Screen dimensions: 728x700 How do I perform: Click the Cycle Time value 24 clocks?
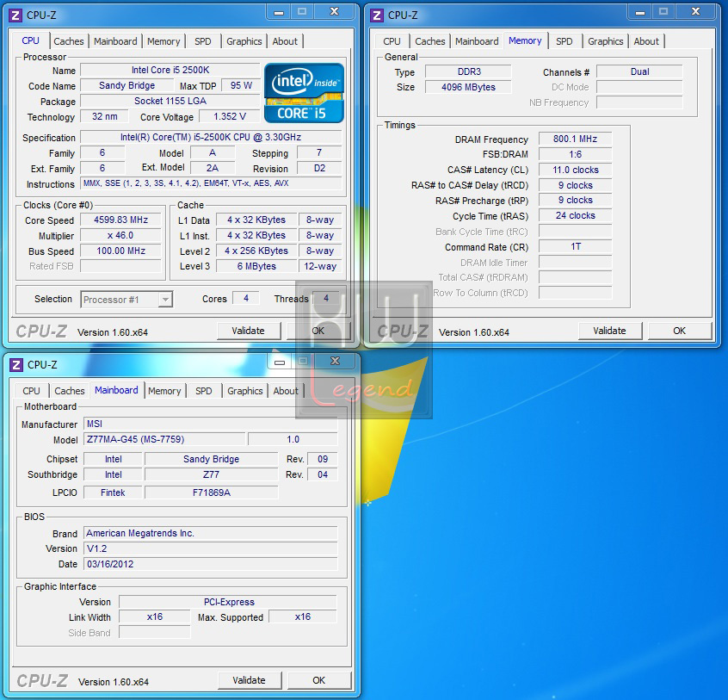tap(575, 215)
